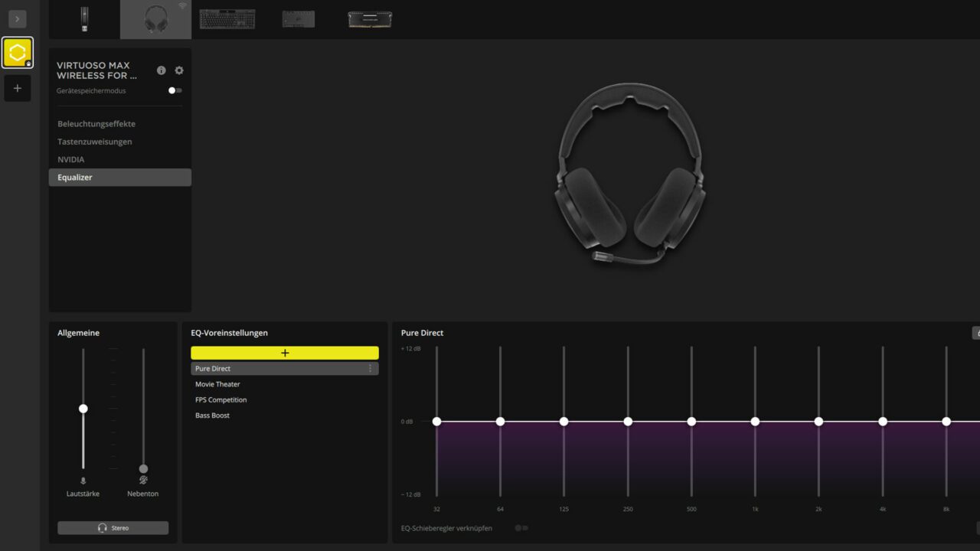
Task: Add a new profile with plus icon
Action: (17, 88)
